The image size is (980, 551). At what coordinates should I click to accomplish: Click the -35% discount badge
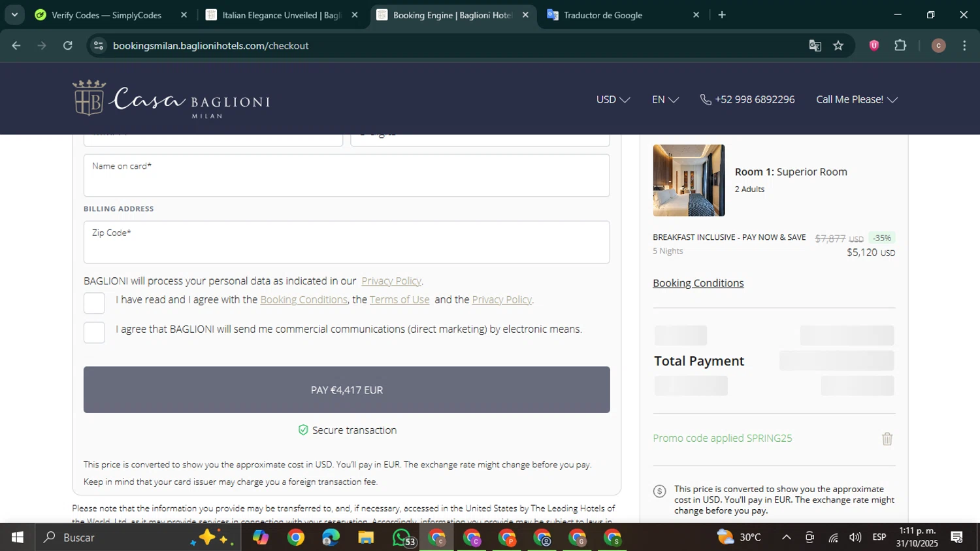point(882,238)
